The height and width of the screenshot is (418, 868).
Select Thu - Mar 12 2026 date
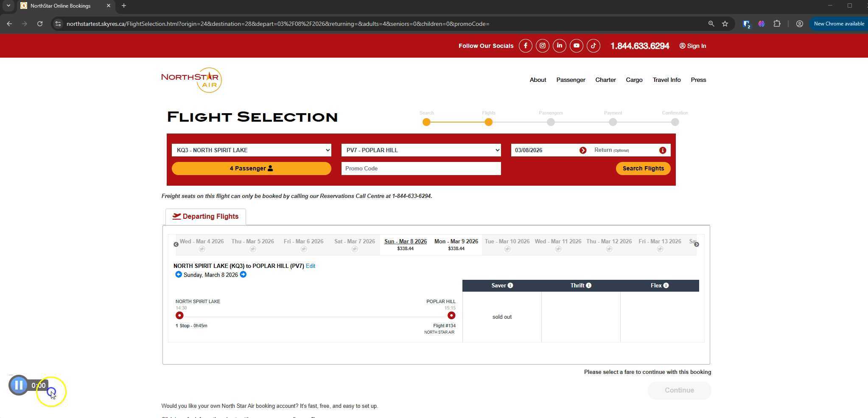coord(609,245)
